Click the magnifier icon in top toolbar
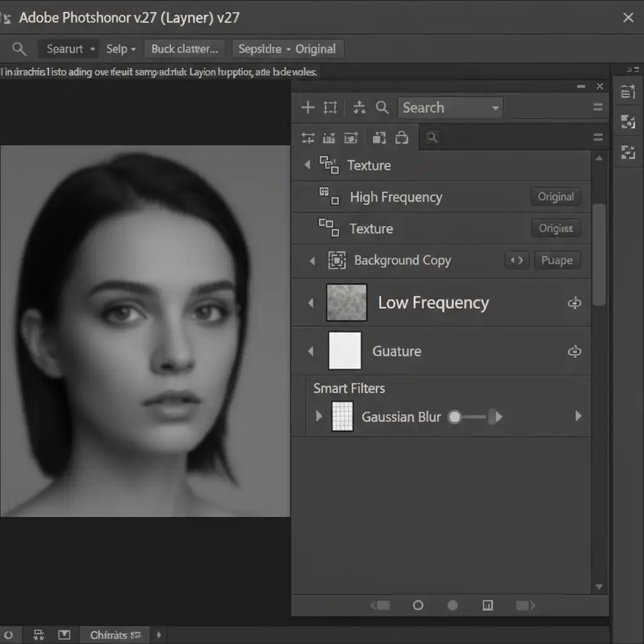The height and width of the screenshot is (644, 644). [19, 49]
